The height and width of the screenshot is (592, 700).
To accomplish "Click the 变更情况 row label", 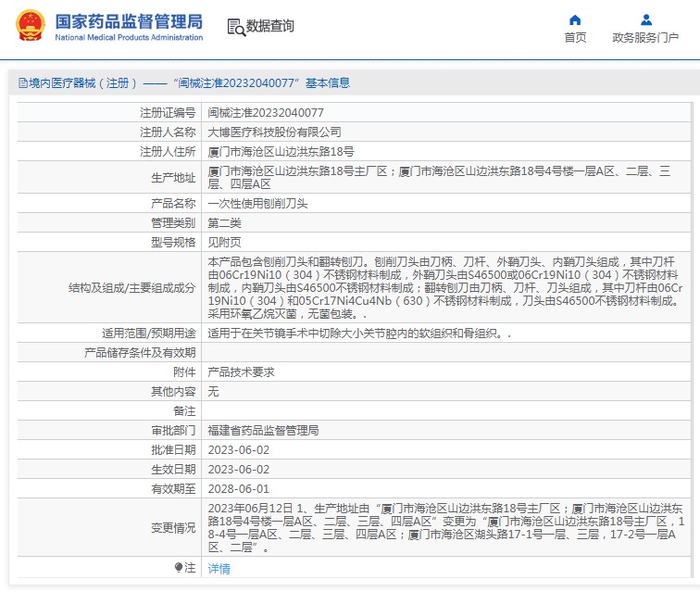I will [x=173, y=528].
